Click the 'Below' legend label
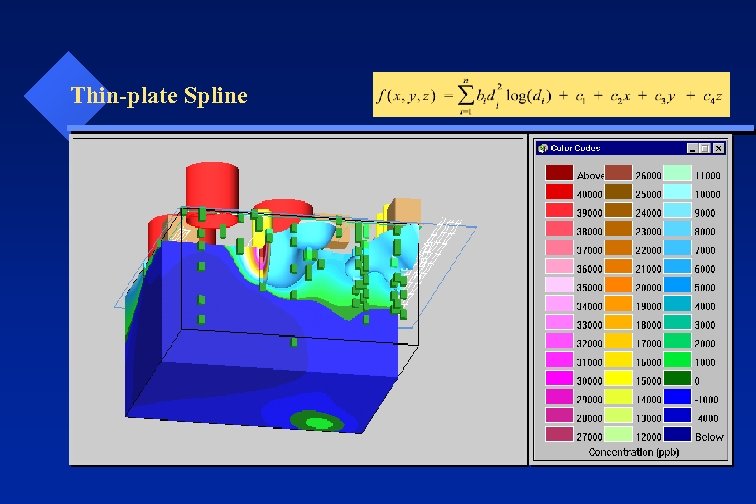Image resolution: width=756 pixels, height=504 pixels. [709, 437]
